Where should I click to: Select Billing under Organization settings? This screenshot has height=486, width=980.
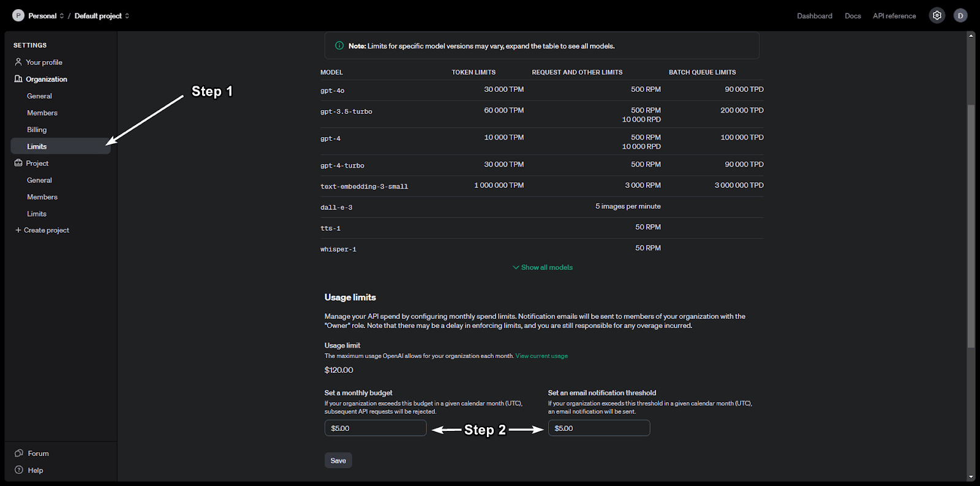tap(37, 130)
